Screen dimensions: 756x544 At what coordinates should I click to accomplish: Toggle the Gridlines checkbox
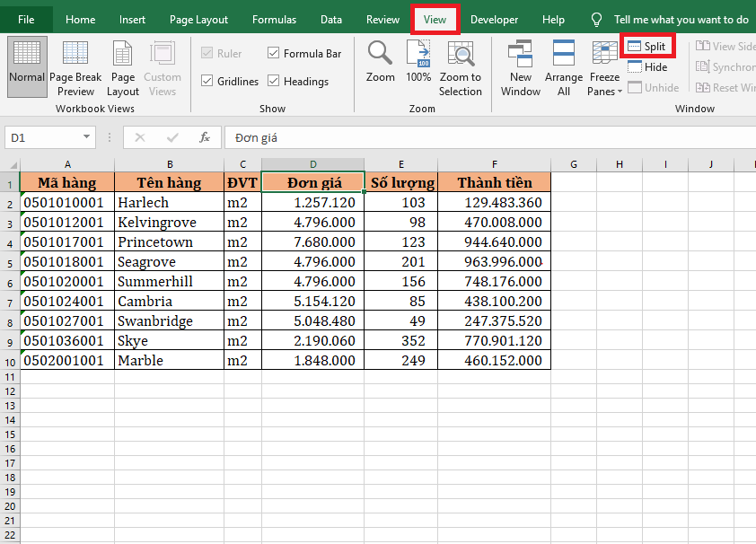pos(207,82)
